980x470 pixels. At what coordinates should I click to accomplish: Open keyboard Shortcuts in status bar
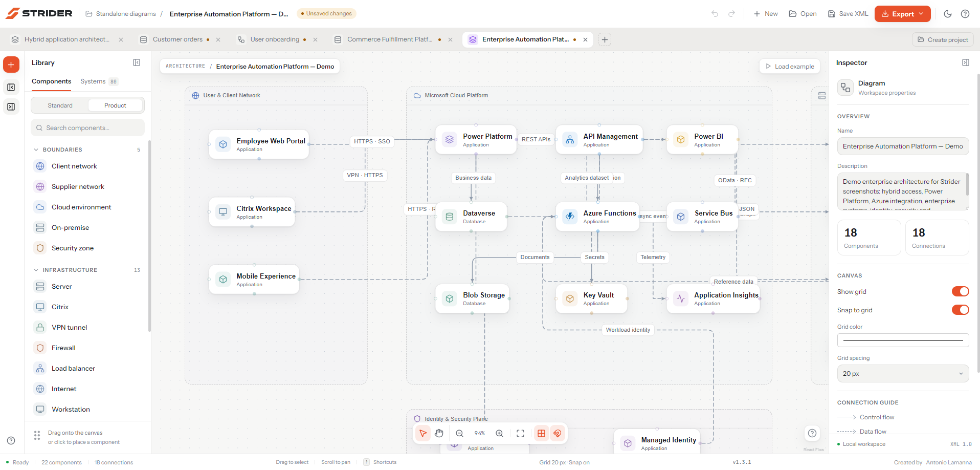pyautogui.click(x=380, y=462)
